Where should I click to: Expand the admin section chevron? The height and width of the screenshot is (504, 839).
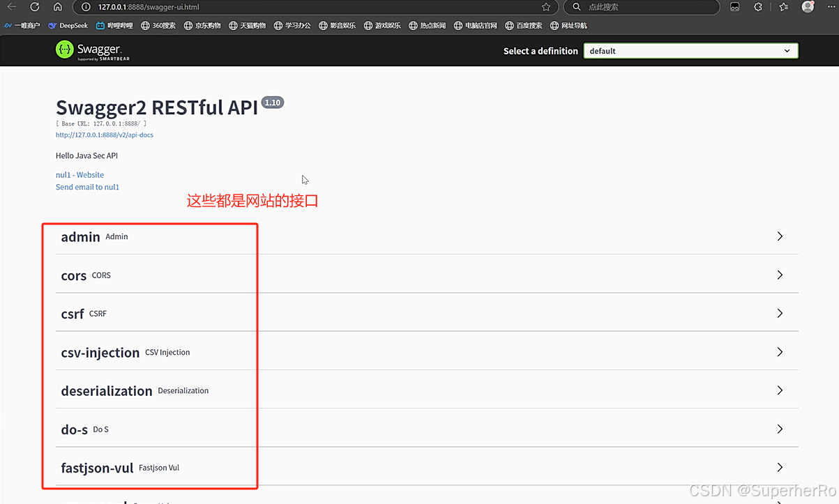tap(780, 236)
